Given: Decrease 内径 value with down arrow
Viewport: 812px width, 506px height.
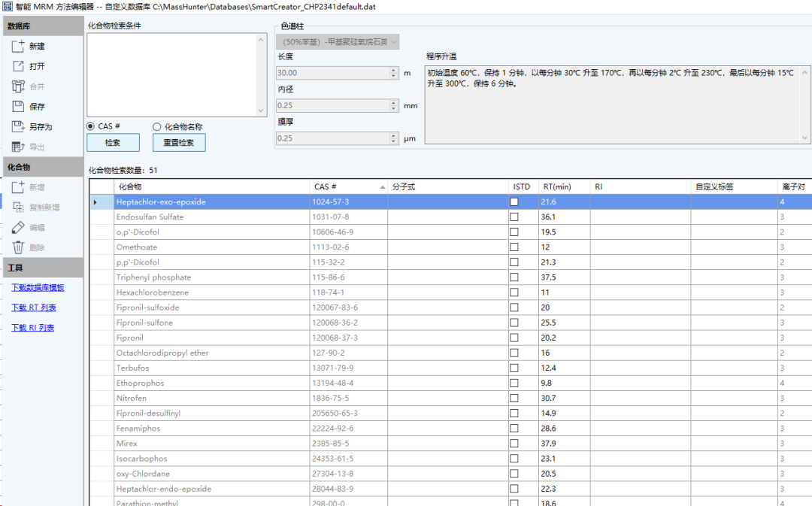Looking at the screenshot, I should [x=393, y=109].
